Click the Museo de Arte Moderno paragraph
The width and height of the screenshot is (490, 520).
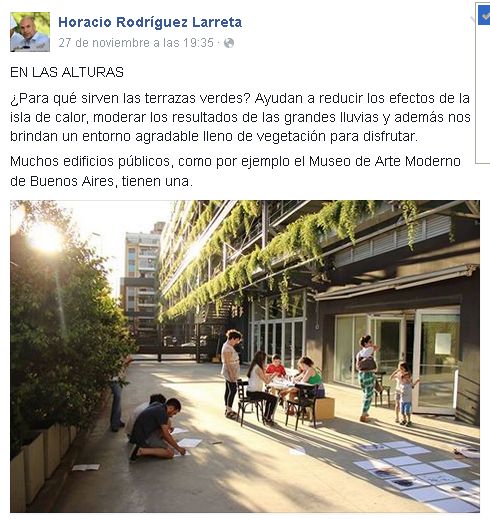pyautogui.click(x=235, y=171)
